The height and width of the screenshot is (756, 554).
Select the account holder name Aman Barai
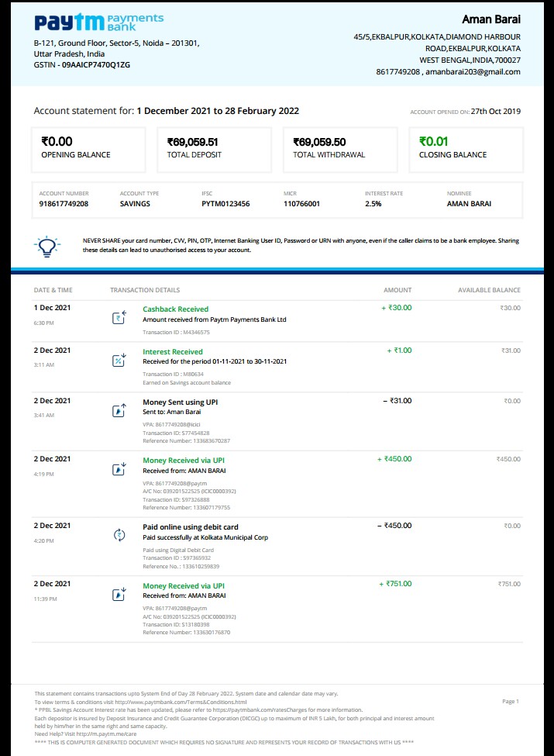coord(491,19)
